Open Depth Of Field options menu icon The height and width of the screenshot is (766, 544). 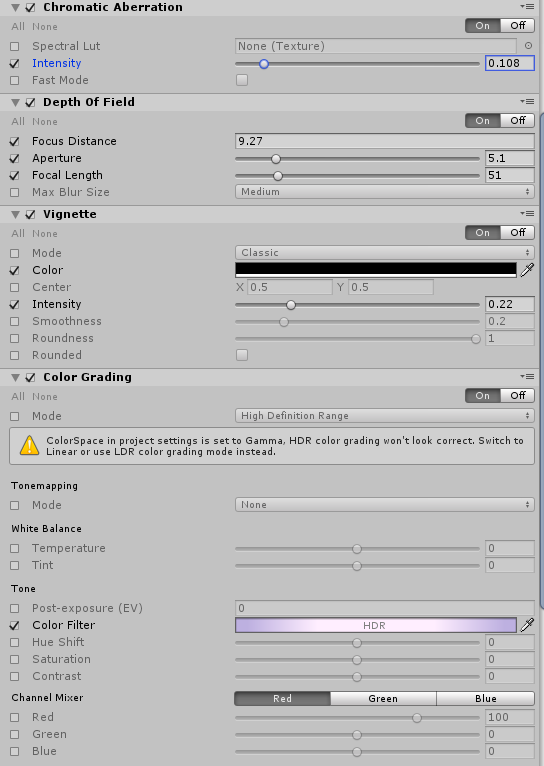[527, 101]
